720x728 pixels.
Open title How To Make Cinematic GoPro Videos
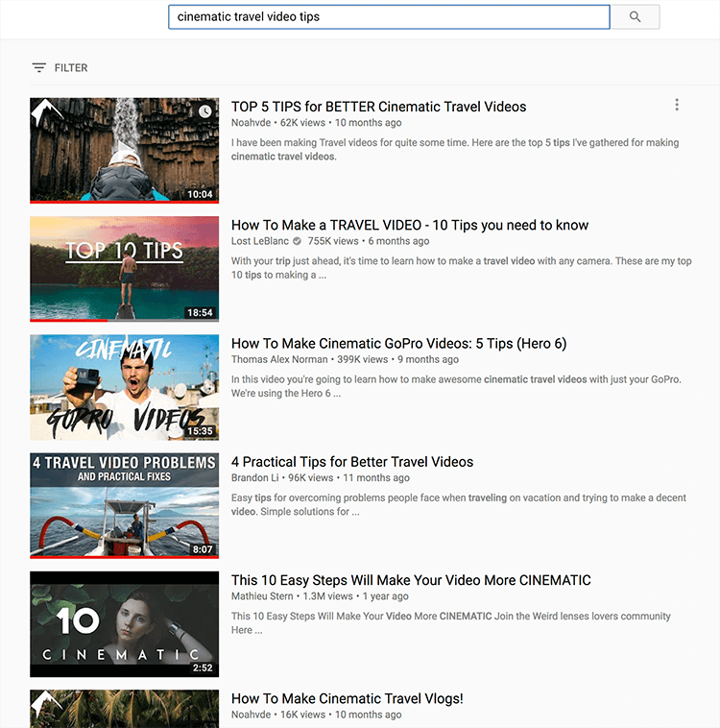tap(398, 344)
